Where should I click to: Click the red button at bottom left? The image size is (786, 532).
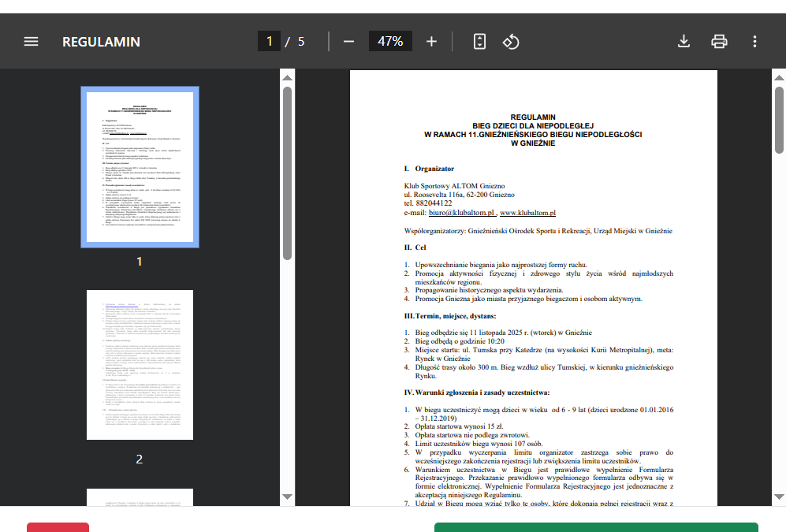58,526
